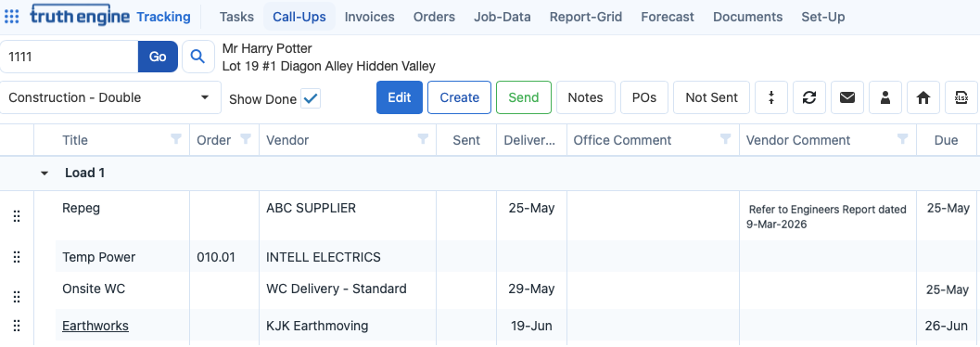980x347 pixels.
Task: Open the apps grid launcher icon
Action: point(11,17)
